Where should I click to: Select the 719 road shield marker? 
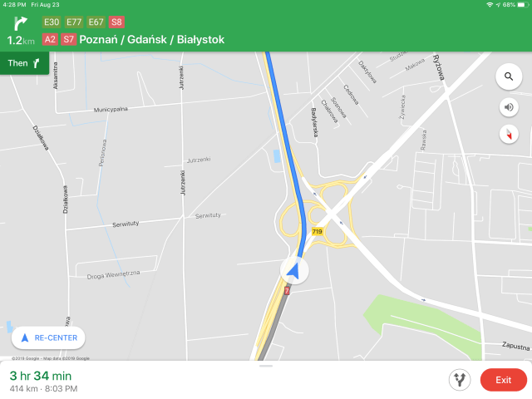click(317, 232)
